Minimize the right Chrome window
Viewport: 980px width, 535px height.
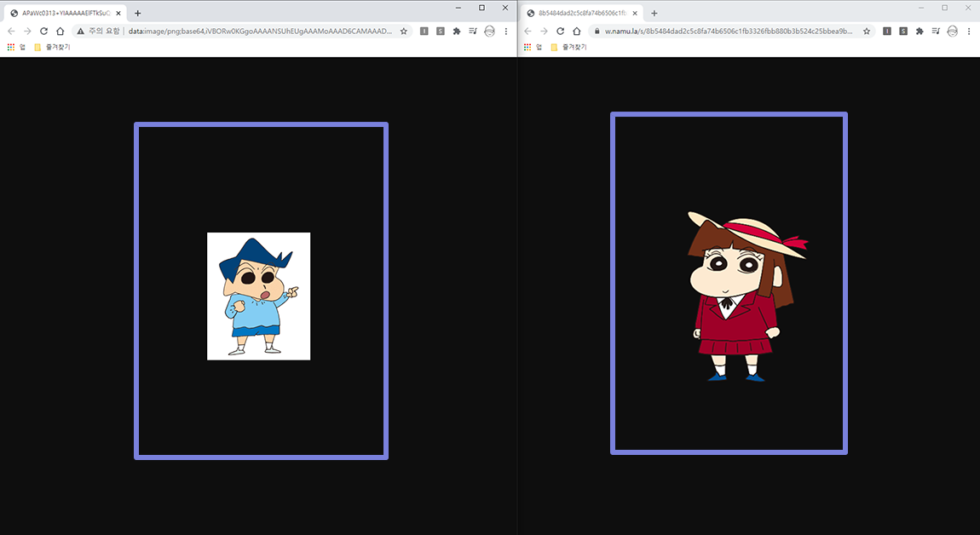tap(921, 8)
